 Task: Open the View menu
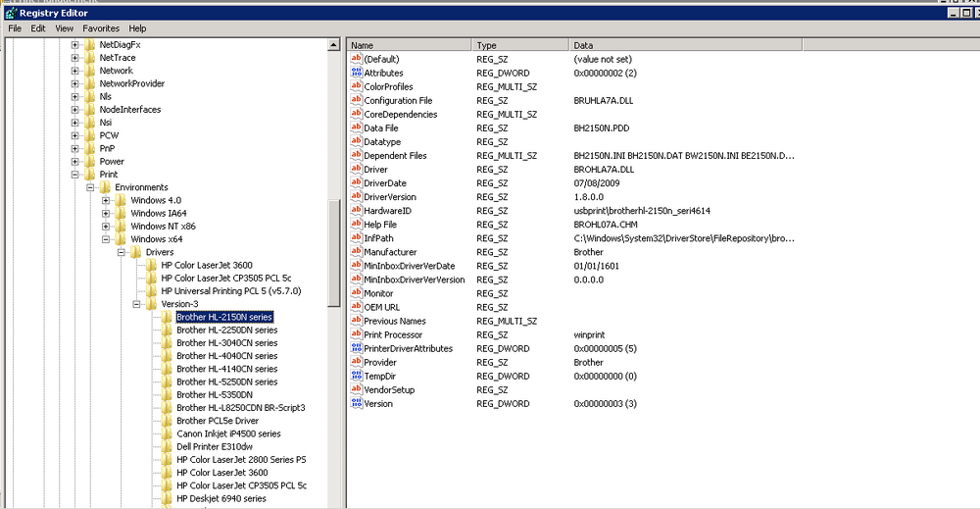(x=65, y=28)
